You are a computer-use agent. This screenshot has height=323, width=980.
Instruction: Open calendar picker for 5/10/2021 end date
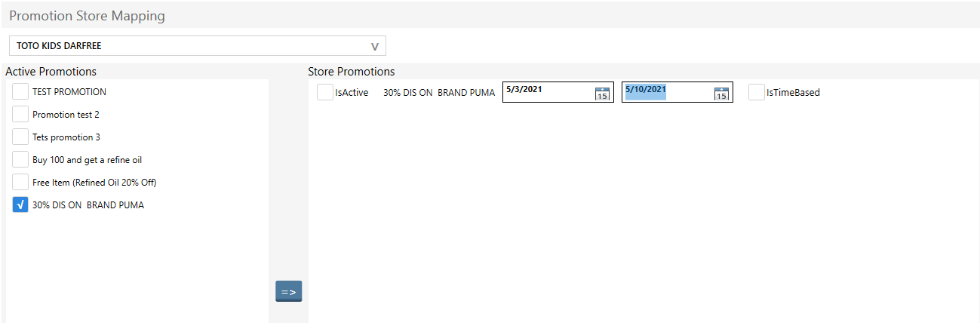[x=721, y=94]
